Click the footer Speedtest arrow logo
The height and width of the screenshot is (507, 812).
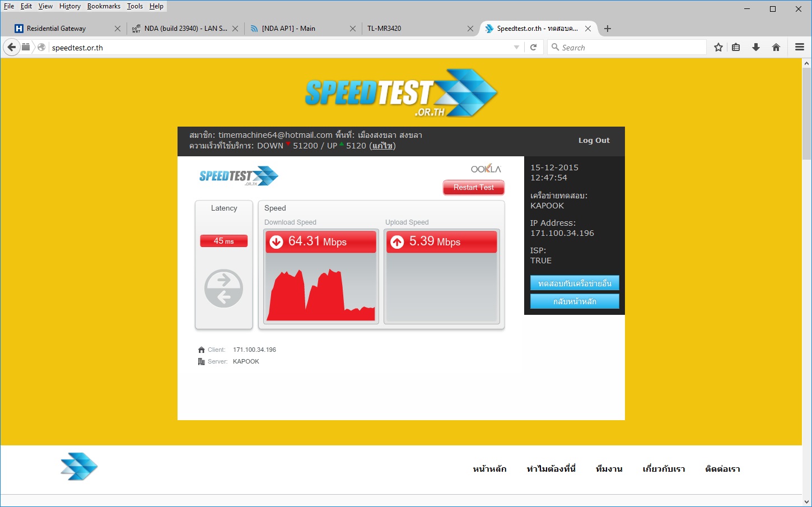click(x=80, y=466)
